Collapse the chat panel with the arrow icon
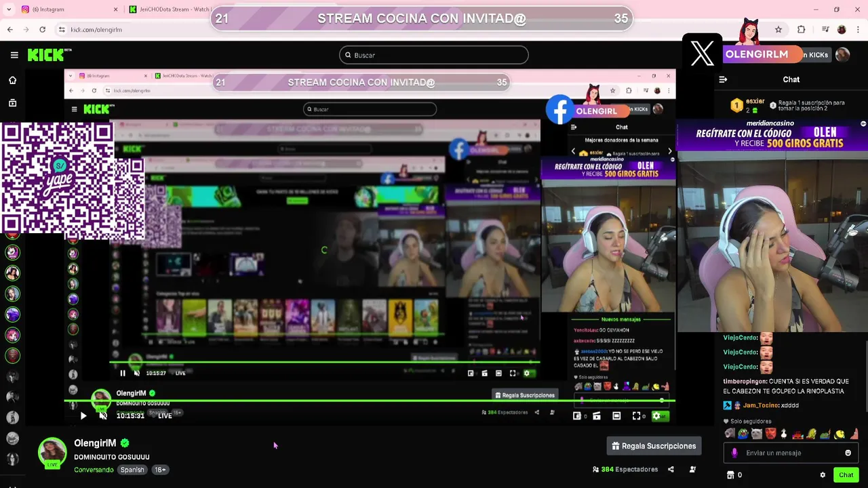The width and height of the screenshot is (868, 488). coord(723,79)
